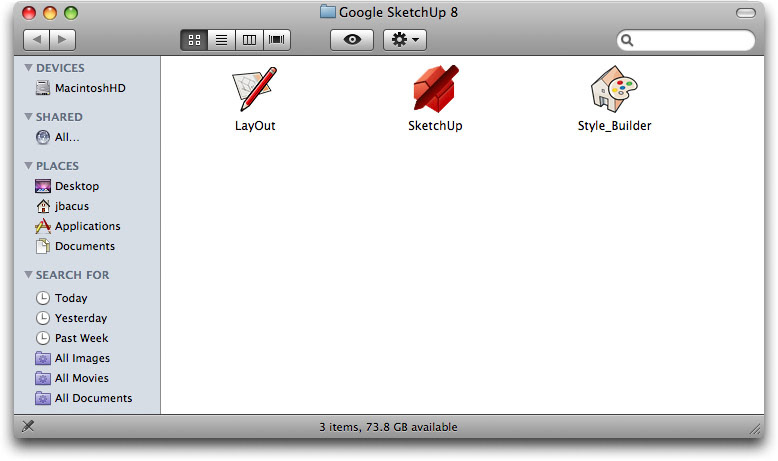Viewport: 778px width, 461px height.
Task: Select the Past Week saved search
Action: (72, 338)
